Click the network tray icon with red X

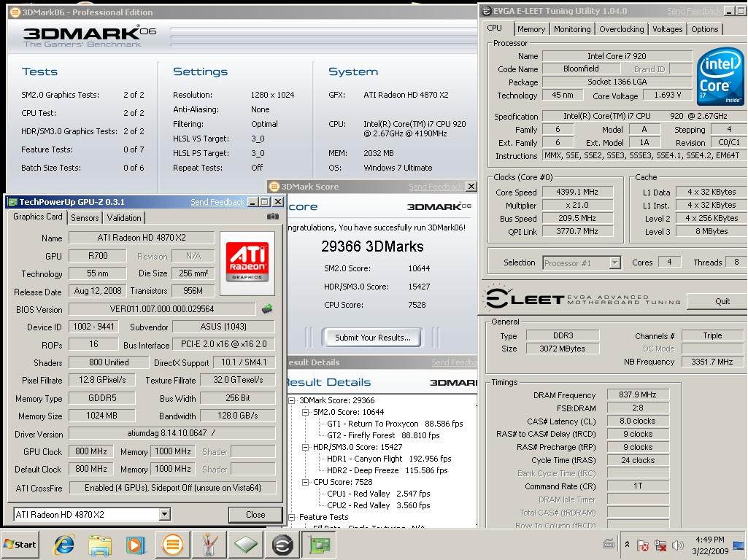coord(660,545)
